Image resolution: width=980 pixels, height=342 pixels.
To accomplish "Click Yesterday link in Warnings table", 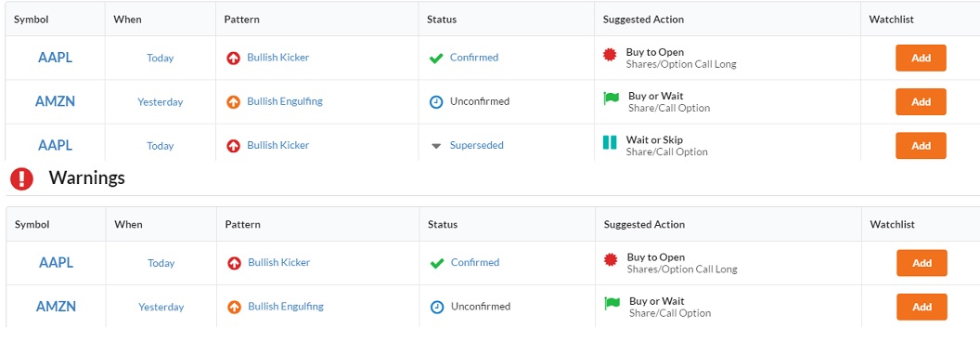I will [161, 307].
